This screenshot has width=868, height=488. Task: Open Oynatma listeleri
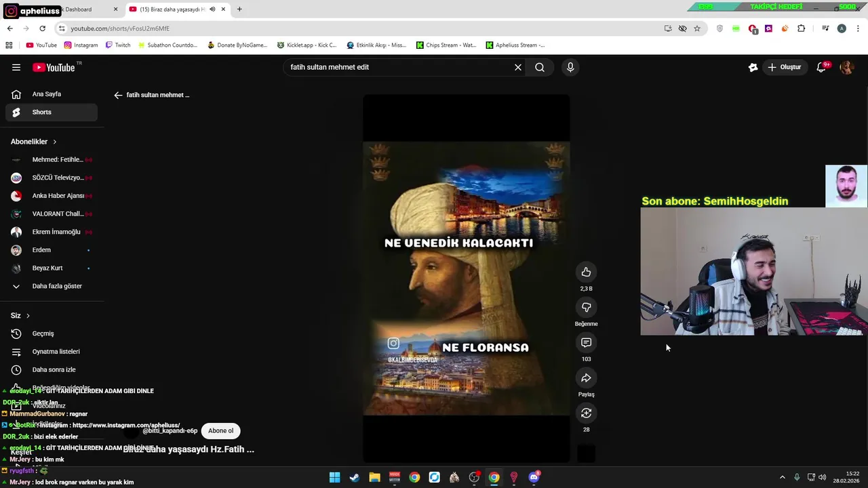52,352
